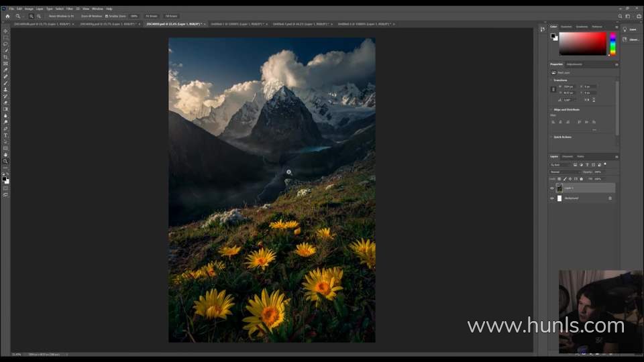Image resolution: width=644 pixels, height=362 pixels.
Task: Open the Layers panel options menu
Action: (616, 157)
